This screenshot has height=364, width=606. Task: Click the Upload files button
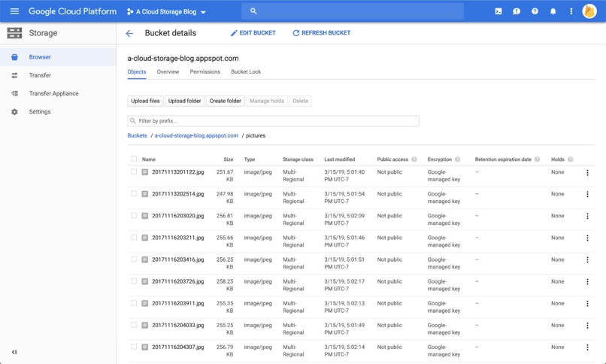145,101
